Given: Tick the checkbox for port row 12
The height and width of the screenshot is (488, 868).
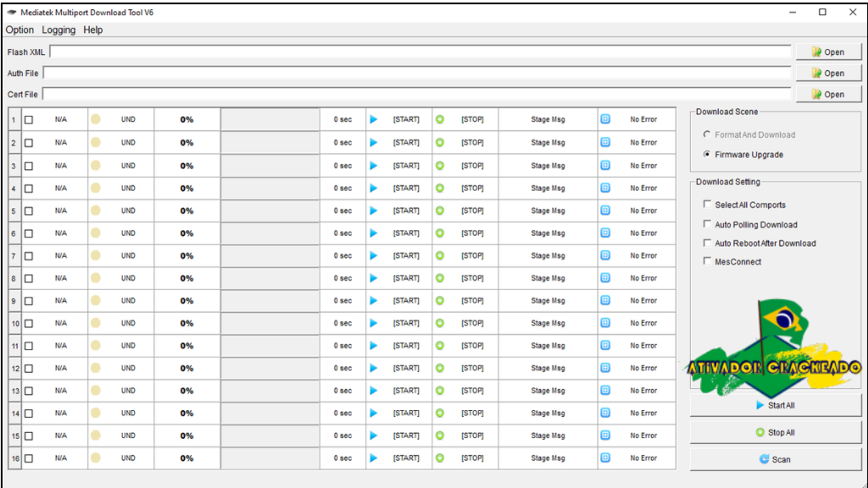Looking at the screenshot, I should coord(29,369).
